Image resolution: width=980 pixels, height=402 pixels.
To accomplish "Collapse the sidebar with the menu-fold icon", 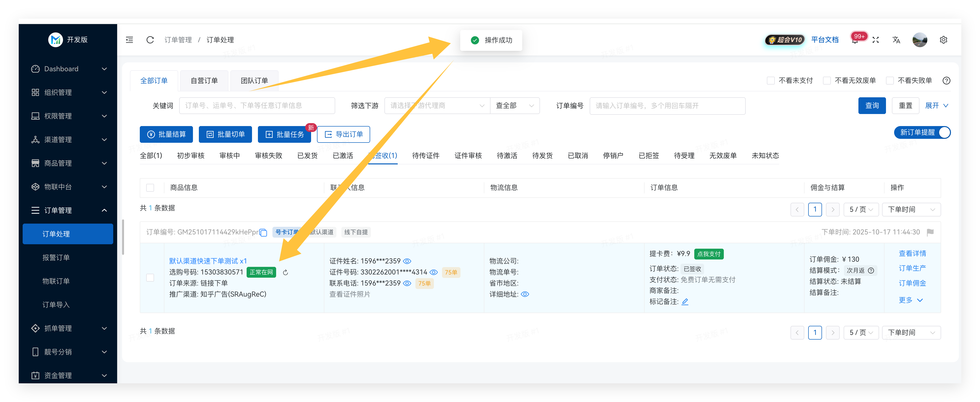I will [129, 40].
